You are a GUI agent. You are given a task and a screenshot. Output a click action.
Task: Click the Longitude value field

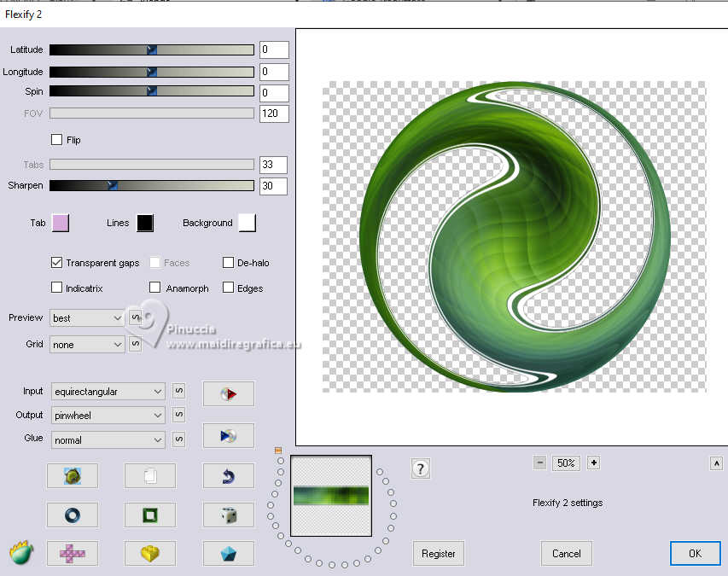274,72
